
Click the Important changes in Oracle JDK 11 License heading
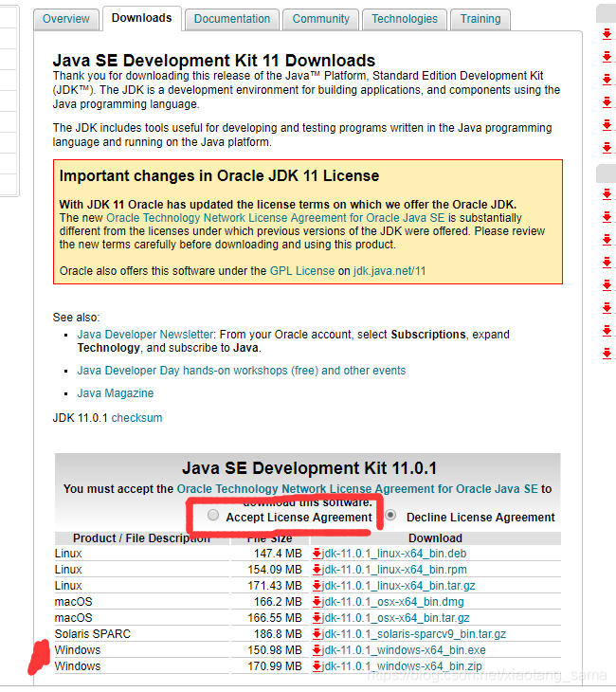pyautogui.click(x=219, y=176)
